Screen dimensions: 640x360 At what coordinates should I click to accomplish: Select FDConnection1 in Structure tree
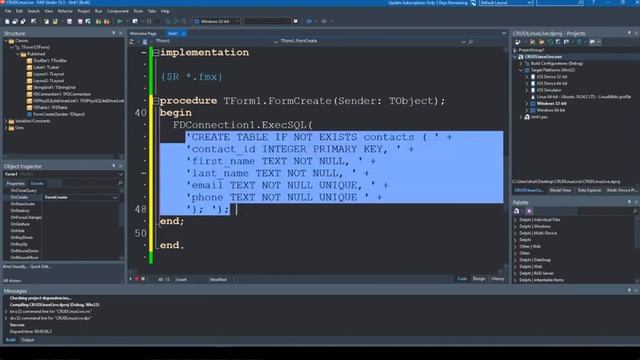click(62, 94)
